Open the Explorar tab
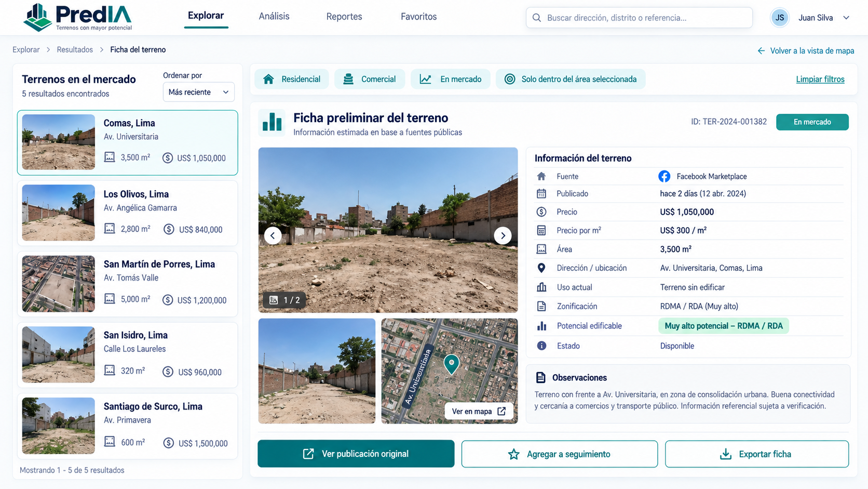 click(206, 16)
